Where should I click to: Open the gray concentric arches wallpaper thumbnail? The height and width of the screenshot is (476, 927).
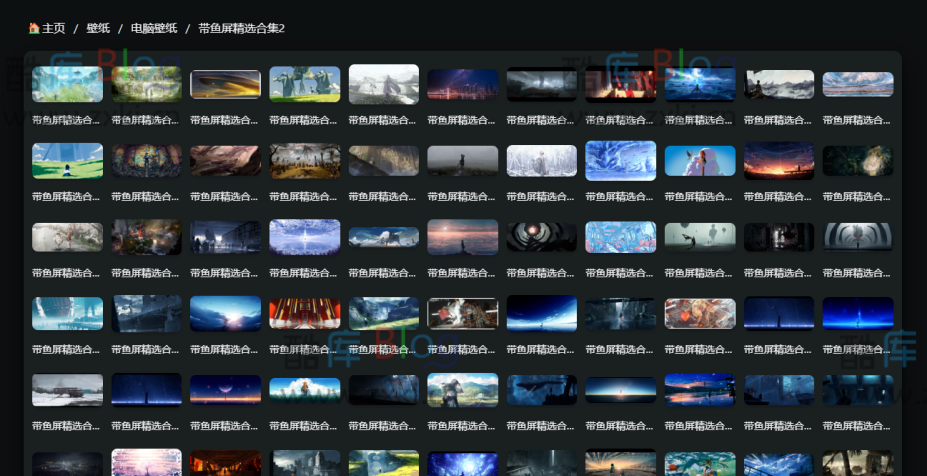(857, 237)
